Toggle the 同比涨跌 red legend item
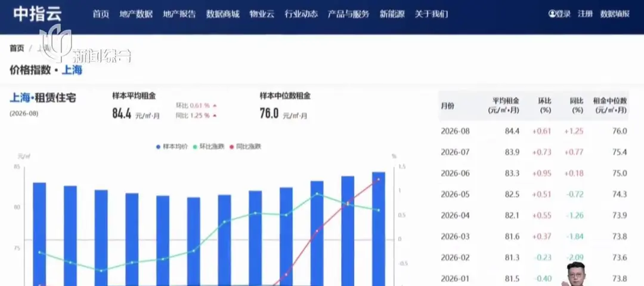 click(x=245, y=146)
